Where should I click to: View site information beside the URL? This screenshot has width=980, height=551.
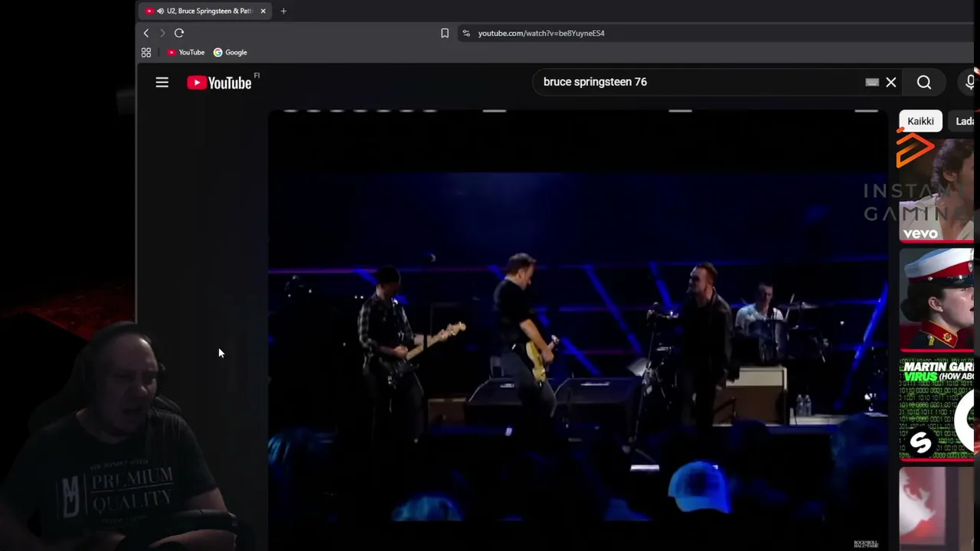tap(465, 33)
